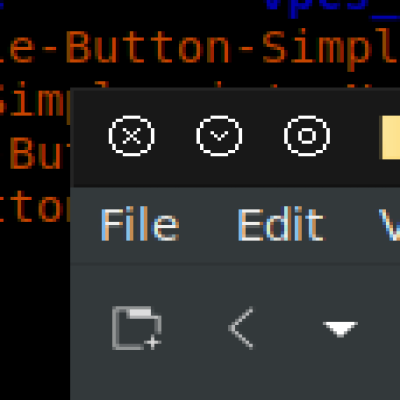This screenshot has width=400, height=400.
Task: Click the orange "Bu" text line in terminal
Action: coord(38,153)
